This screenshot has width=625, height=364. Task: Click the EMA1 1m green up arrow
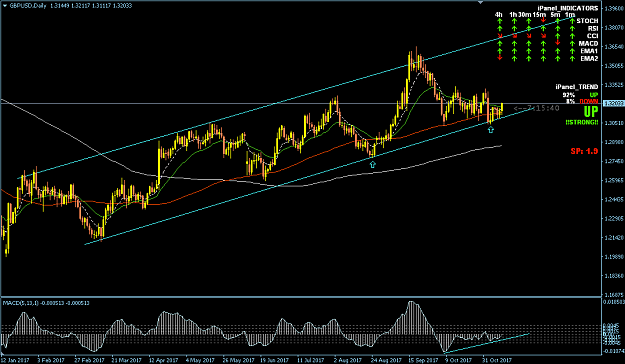[572, 51]
